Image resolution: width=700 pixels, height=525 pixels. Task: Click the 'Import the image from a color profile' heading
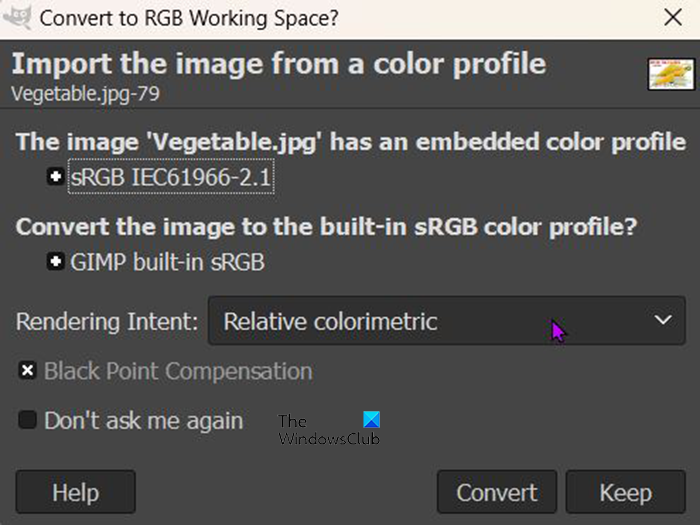pyautogui.click(x=278, y=64)
